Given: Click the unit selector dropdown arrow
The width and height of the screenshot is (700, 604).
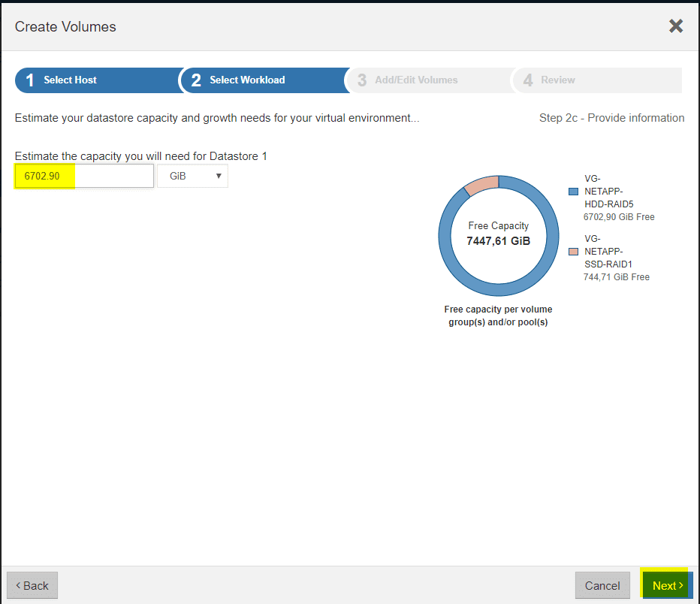Looking at the screenshot, I should pos(219,176).
